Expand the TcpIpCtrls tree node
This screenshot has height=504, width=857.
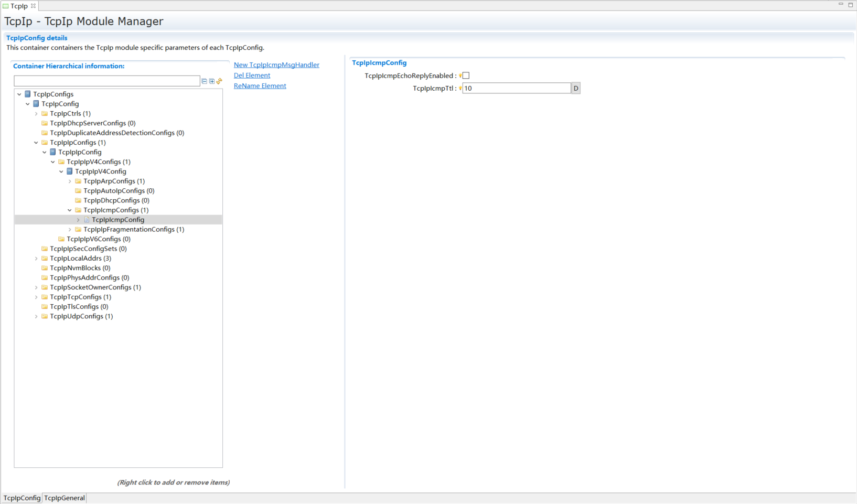tap(36, 114)
